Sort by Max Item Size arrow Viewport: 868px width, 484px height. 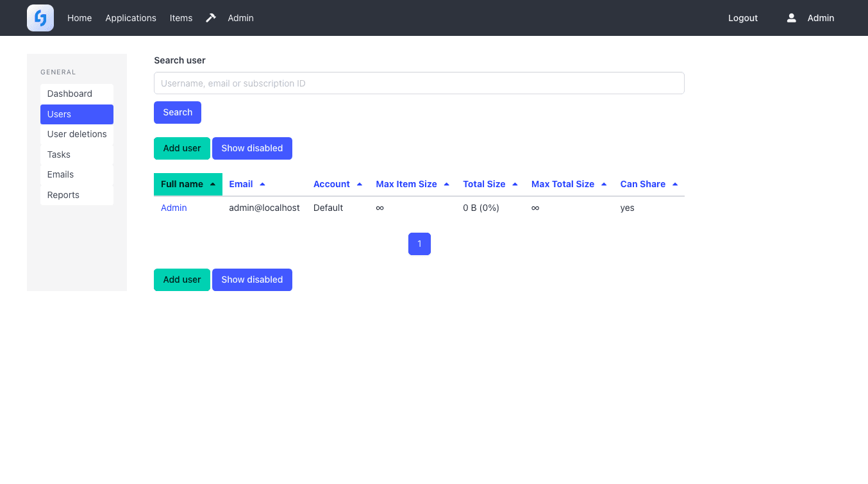pyautogui.click(x=447, y=185)
